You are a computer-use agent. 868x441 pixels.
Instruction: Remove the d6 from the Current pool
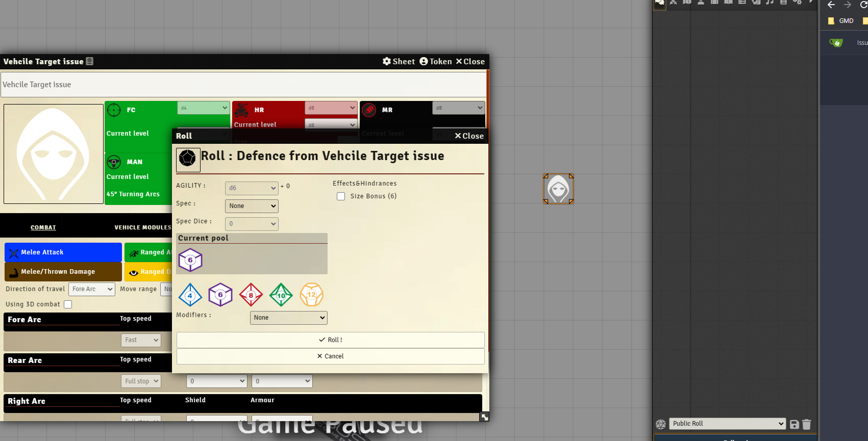[190, 260]
